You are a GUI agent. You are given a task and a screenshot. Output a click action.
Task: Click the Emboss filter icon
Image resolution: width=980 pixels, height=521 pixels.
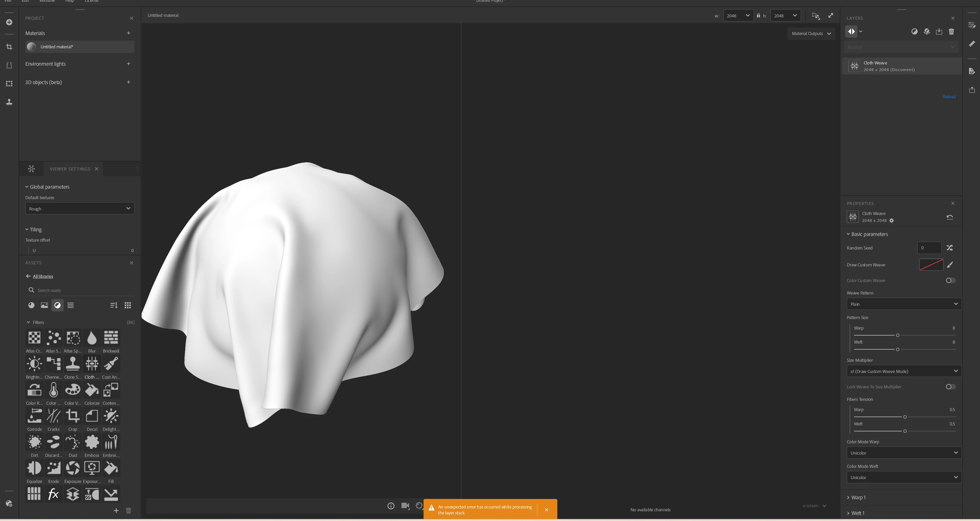click(92, 442)
